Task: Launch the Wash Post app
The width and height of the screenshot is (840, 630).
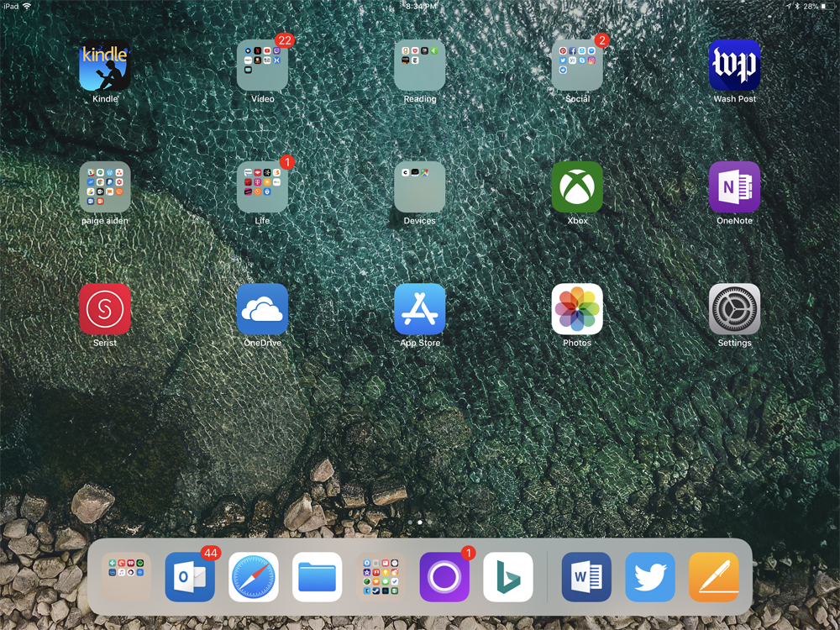Action: point(734,66)
